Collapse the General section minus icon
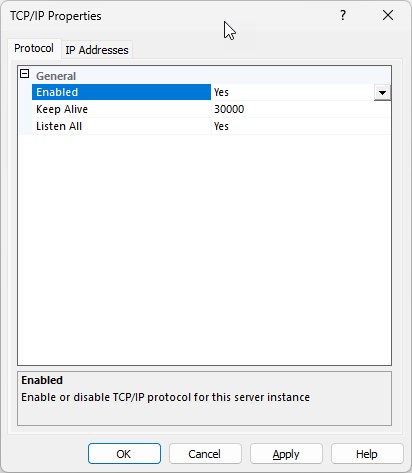 coord(25,74)
